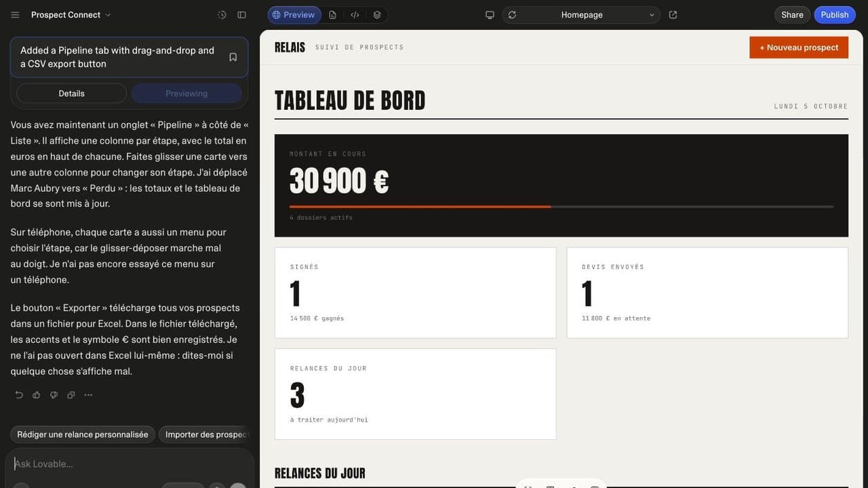Screen dimensions: 868x488
Task: Publish the project
Action: 835,15
